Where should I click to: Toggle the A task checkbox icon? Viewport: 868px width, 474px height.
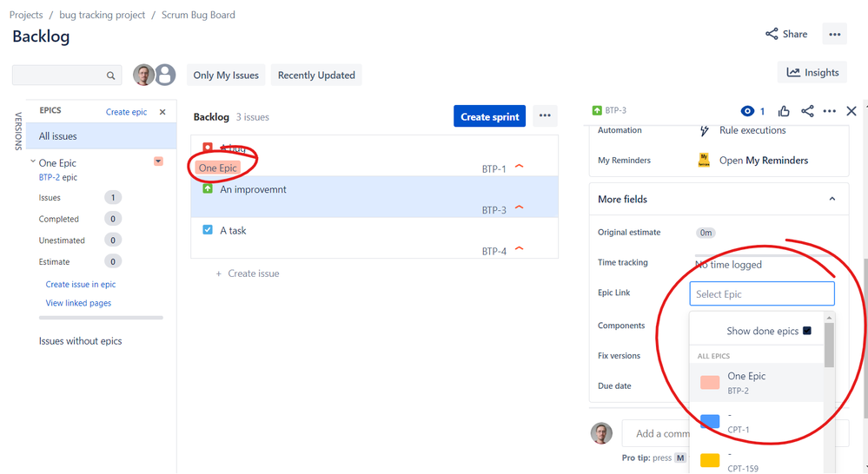(208, 229)
